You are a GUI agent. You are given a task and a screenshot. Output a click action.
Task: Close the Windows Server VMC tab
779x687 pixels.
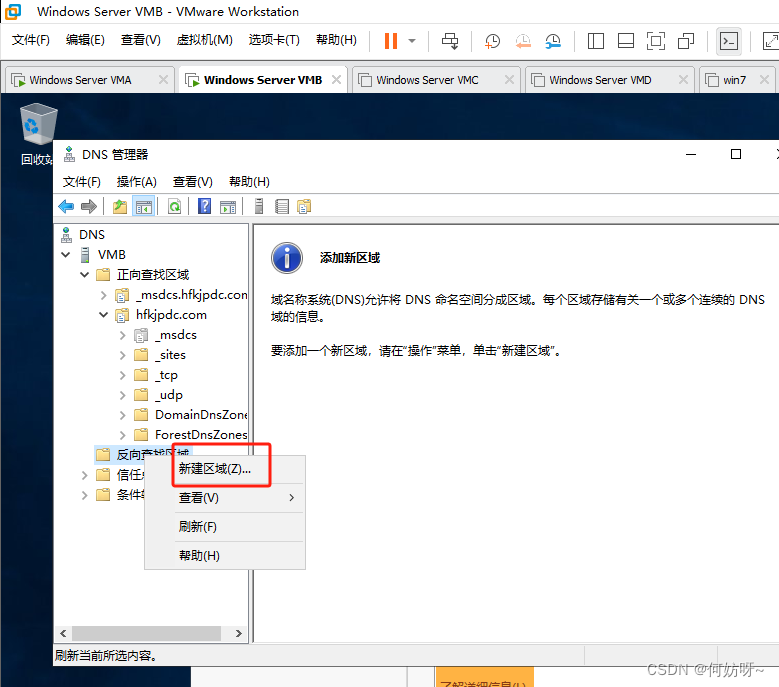509,79
